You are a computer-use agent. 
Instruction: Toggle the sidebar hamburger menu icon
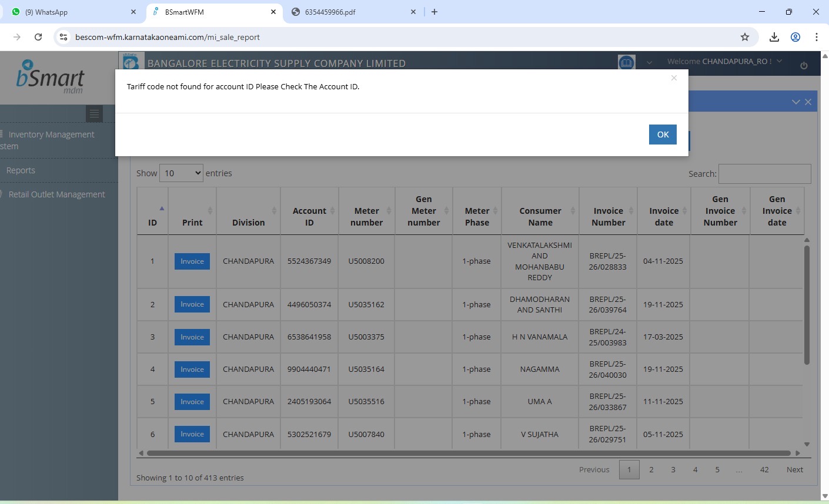tap(94, 113)
